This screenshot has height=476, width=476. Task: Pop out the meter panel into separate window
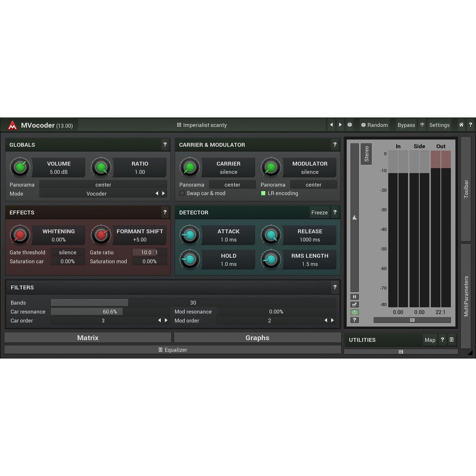[x=354, y=304]
